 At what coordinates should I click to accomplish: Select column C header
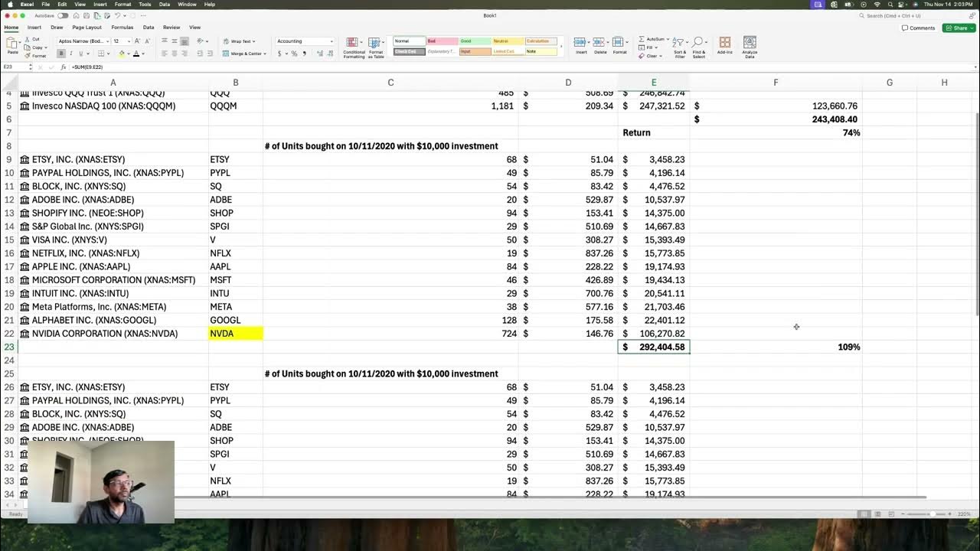coord(390,83)
